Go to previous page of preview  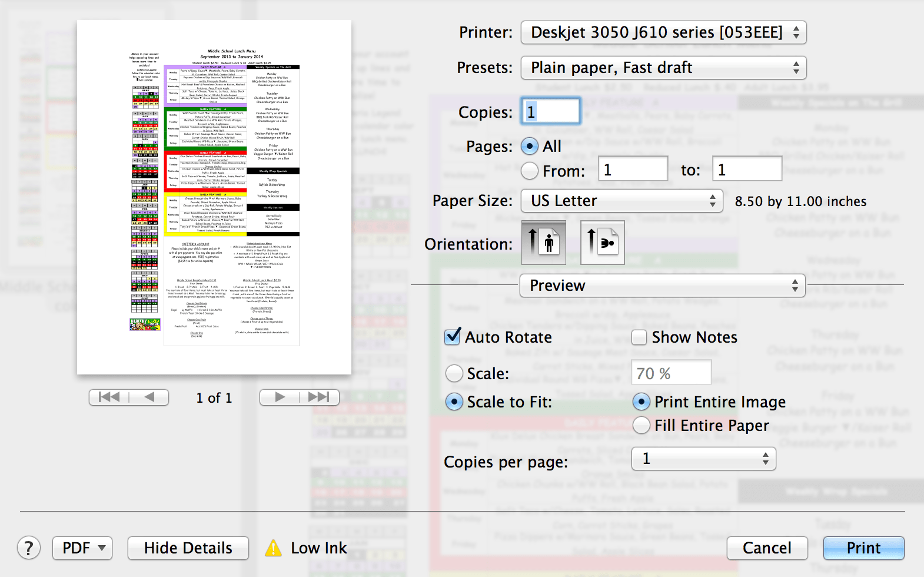tap(149, 397)
